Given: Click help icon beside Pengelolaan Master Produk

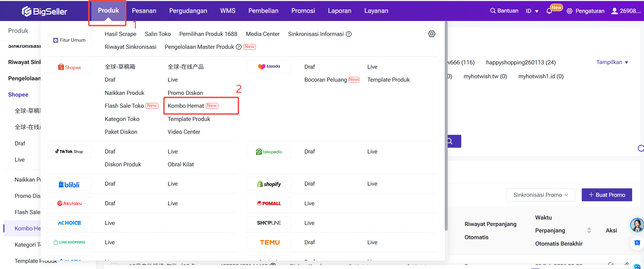Looking at the screenshot, I should [x=239, y=47].
